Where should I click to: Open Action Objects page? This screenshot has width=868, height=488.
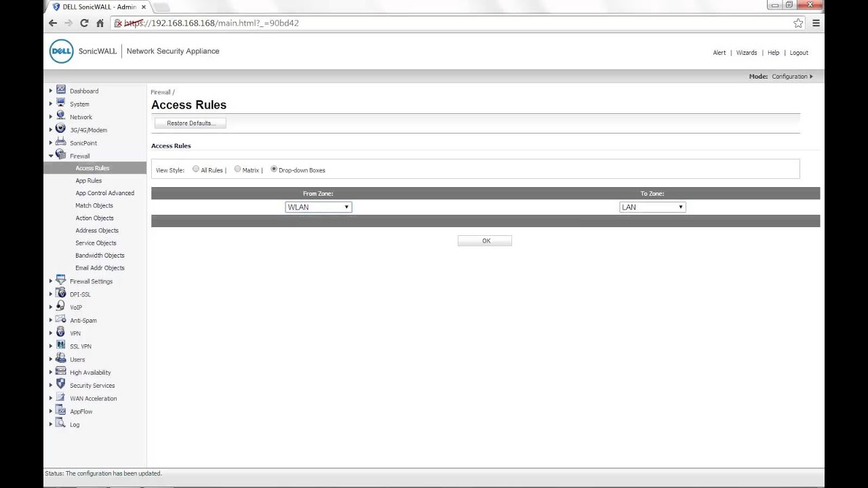coord(94,218)
